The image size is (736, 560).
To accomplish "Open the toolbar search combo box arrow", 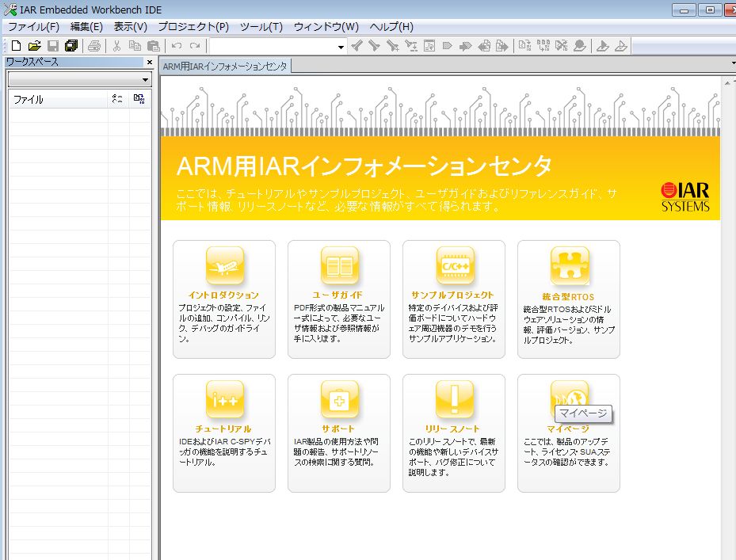I will pyautogui.click(x=341, y=47).
